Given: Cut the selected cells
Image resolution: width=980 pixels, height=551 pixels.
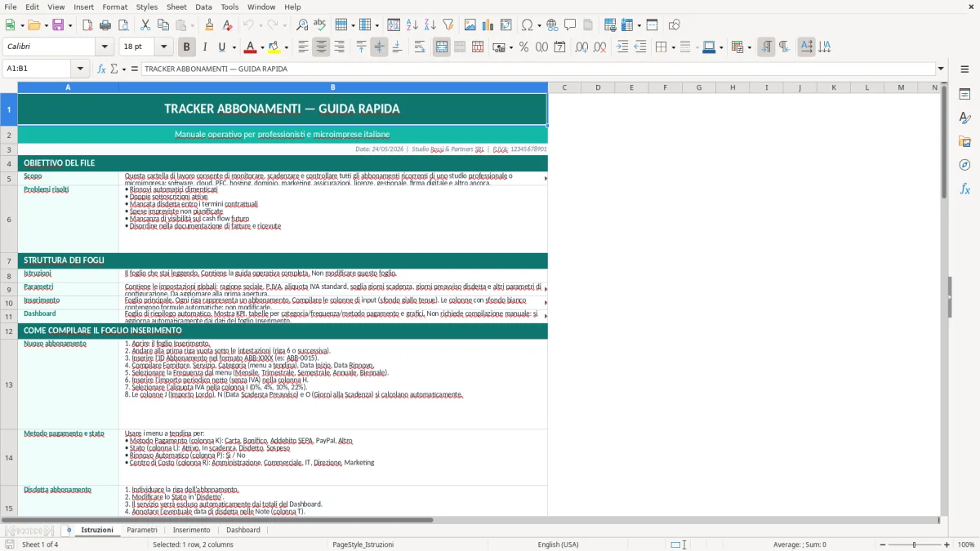Looking at the screenshot, I should [x=145, y=25].
